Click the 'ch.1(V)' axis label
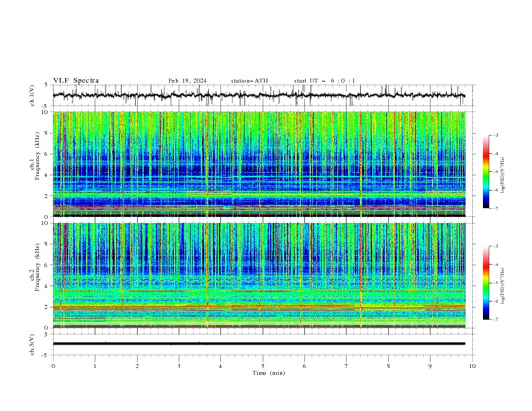The image size is (532, 411). click(32, 95)
